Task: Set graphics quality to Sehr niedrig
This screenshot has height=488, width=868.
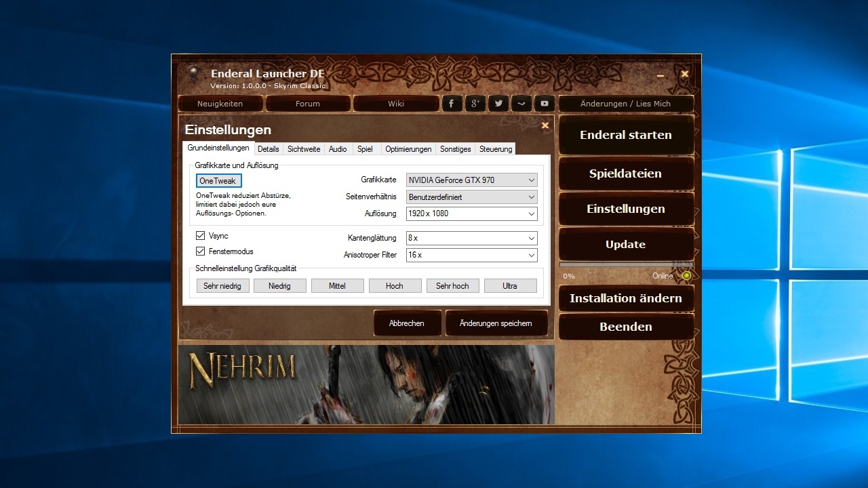Action: click(x=222, y=286)
